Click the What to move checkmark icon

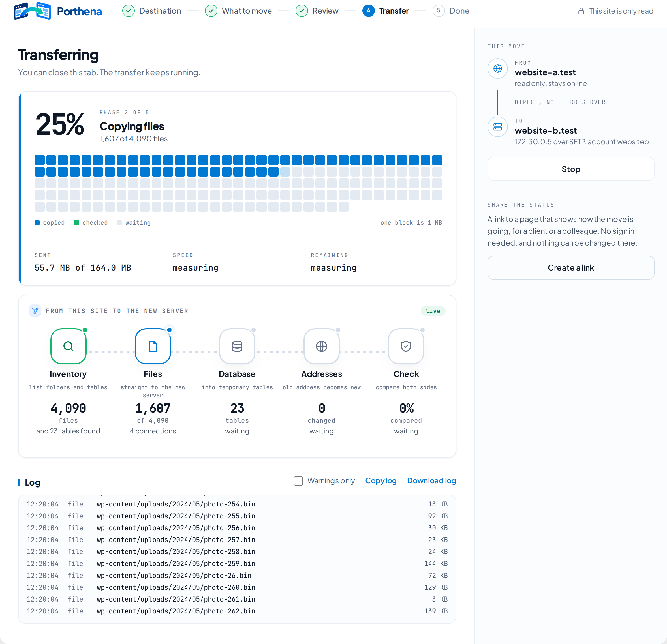(x=211, y=11)
